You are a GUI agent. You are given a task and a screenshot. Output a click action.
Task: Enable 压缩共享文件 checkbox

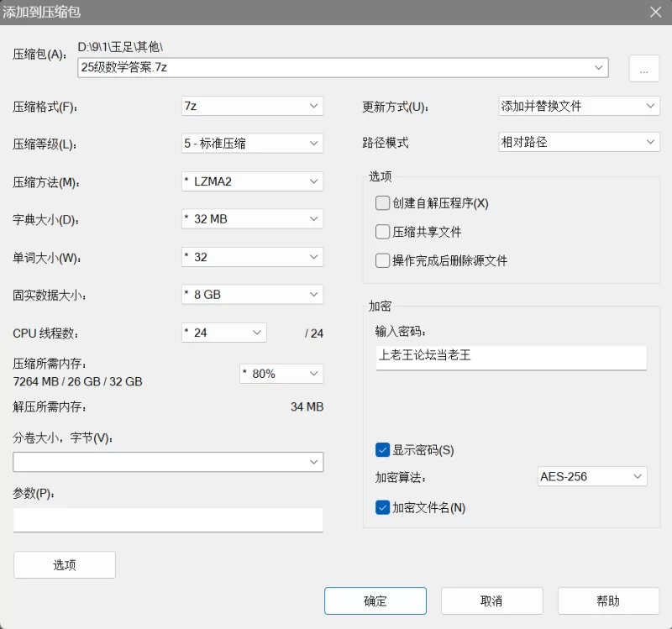(382, 232)
